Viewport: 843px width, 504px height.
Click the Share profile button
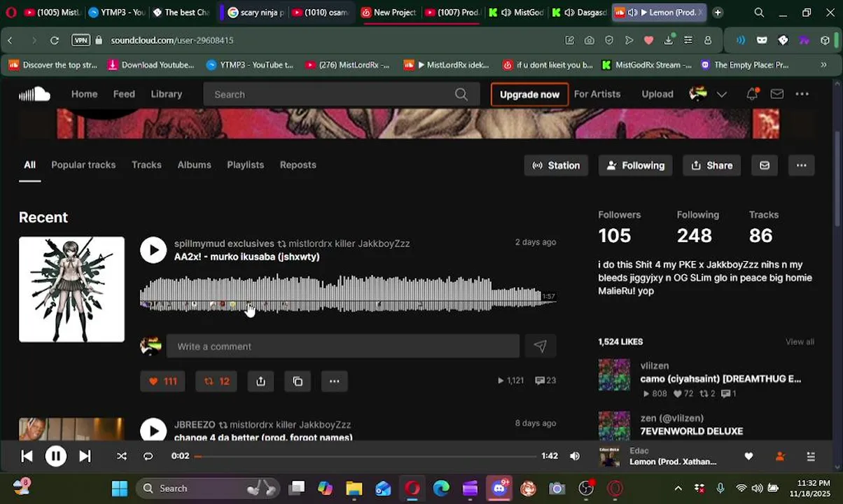pyautogui.click(x=711, y=165)
